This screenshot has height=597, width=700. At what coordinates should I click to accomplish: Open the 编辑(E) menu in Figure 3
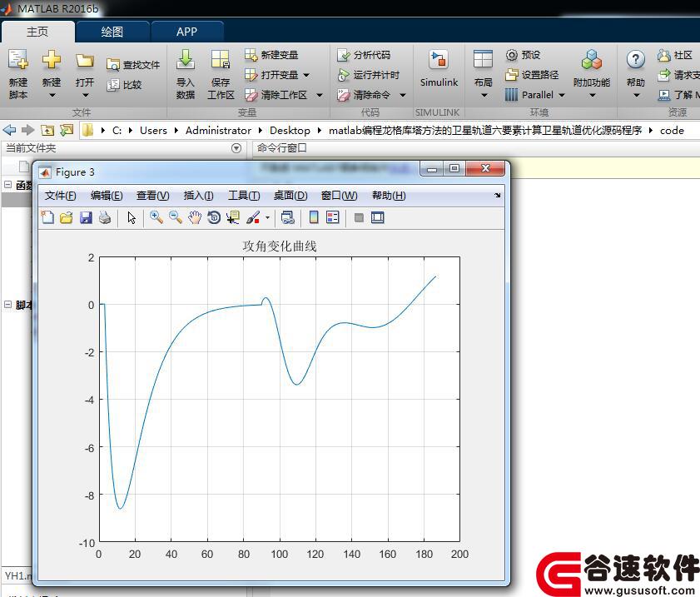click(107, 195)
